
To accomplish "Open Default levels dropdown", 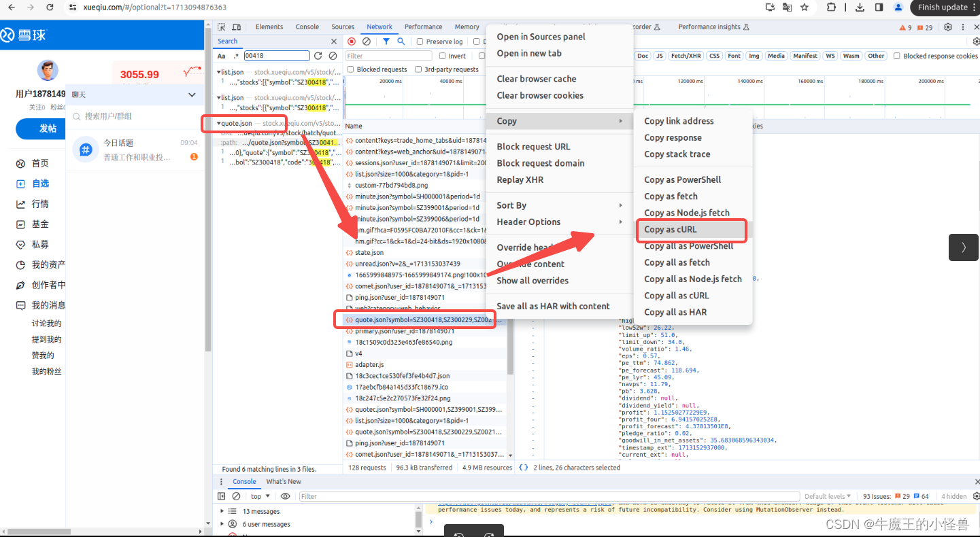I will click(827, 496).
